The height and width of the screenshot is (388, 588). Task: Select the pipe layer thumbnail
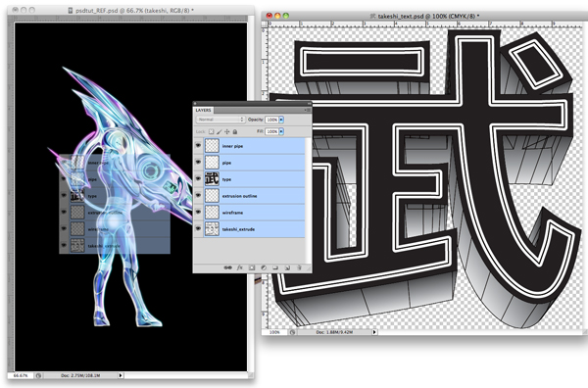coord(212,163)
